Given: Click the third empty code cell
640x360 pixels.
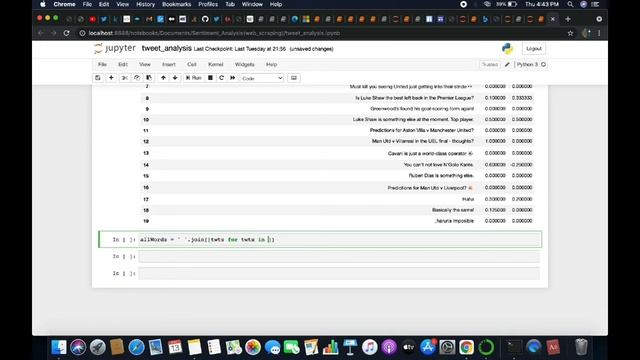Looking at the screenshot, I should (x=339, y=273).
